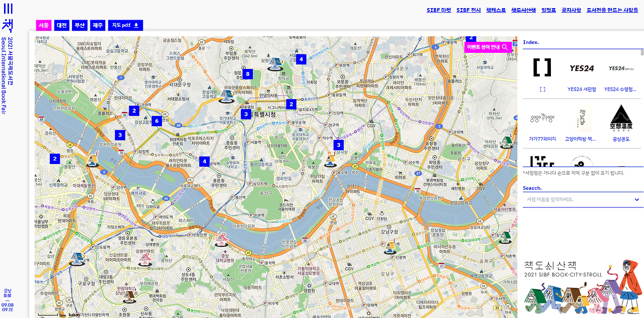Select blue character marker near 구로구청
This screenshot has width=644, height=318.
[76, 260]
